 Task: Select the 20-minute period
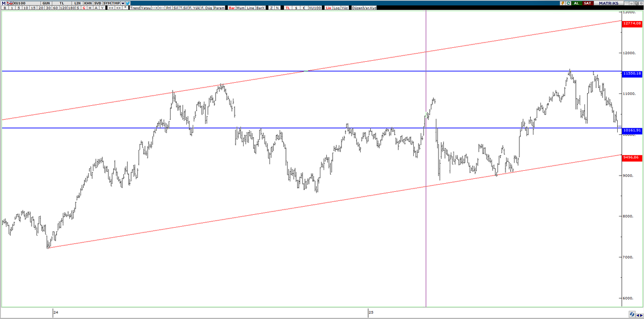pyautogui.click(x=41, y=8)
